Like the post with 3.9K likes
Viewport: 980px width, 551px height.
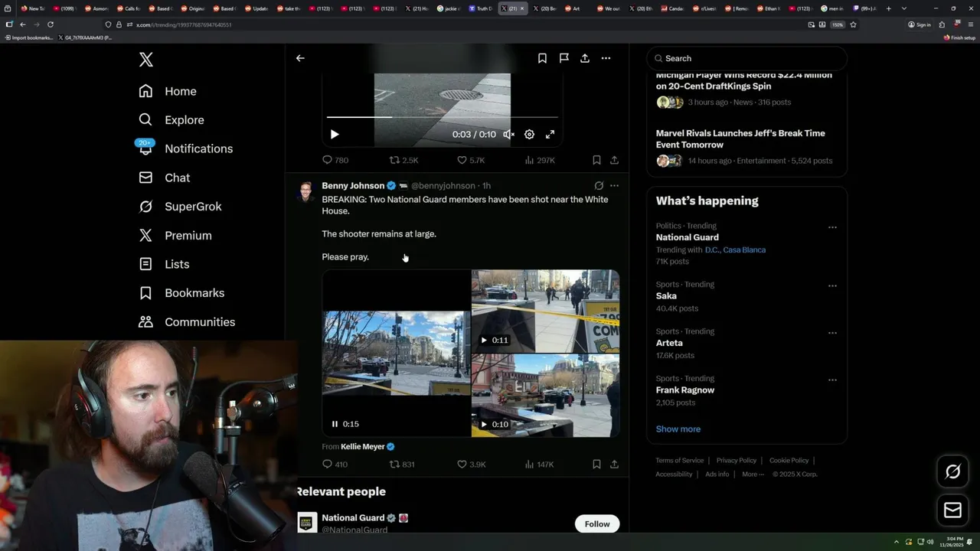tap(471, 464)
